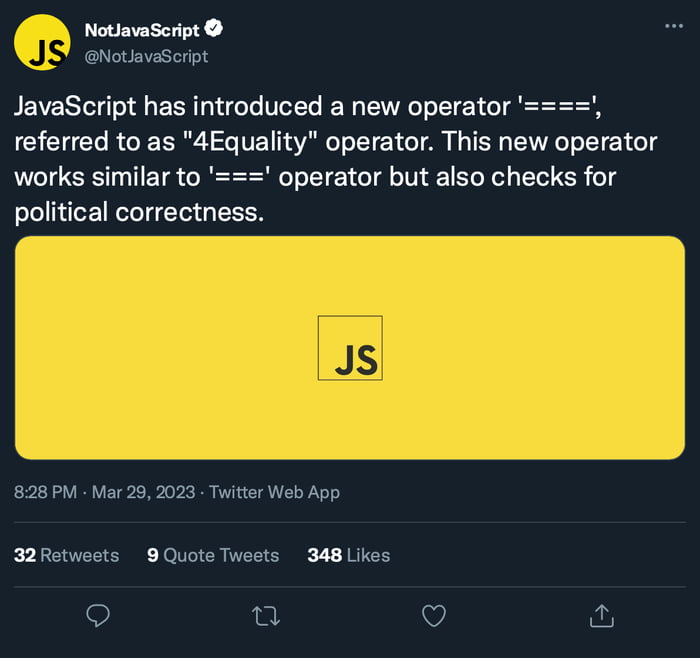Open the three-dot more options menu
Screen dimensions: 700x658
point(674,26)
